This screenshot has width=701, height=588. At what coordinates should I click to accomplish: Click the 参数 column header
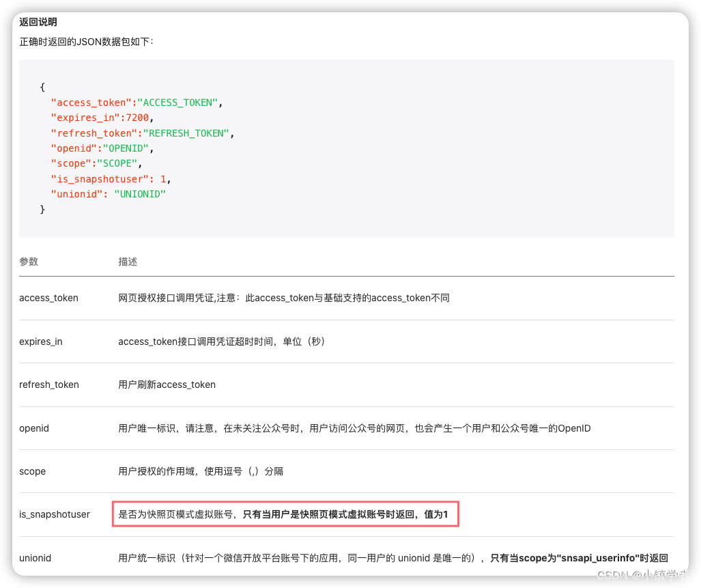29,261
